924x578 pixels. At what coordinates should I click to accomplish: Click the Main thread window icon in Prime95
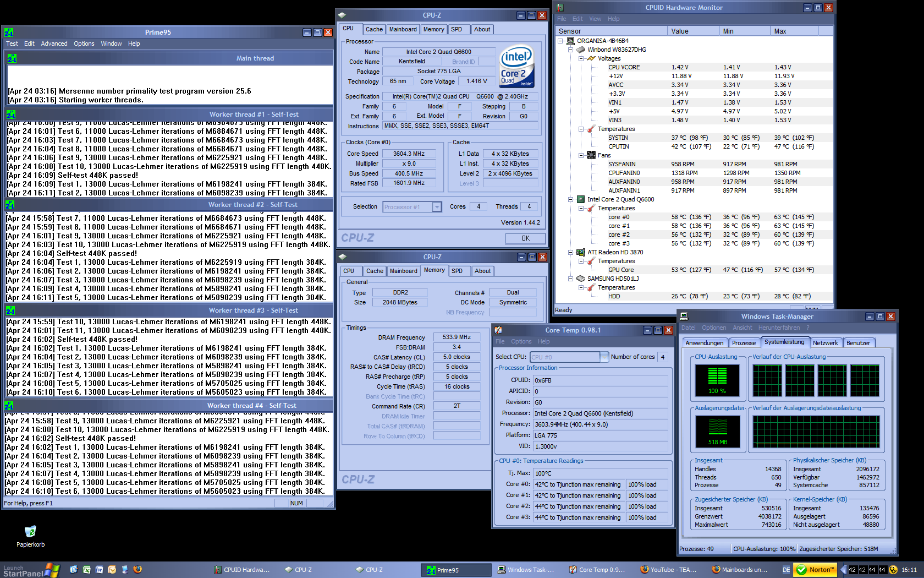coord(12,58)
